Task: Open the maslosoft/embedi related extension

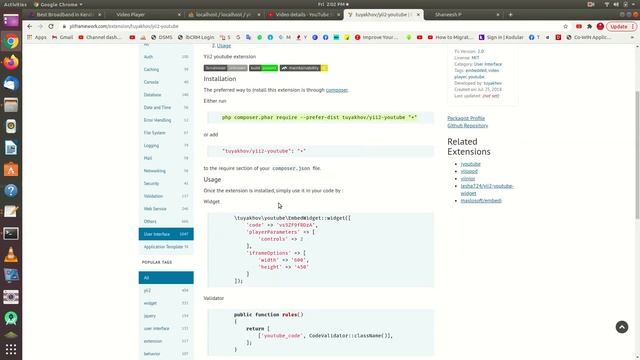Action: pyautogui.click(x=481, y=200)
